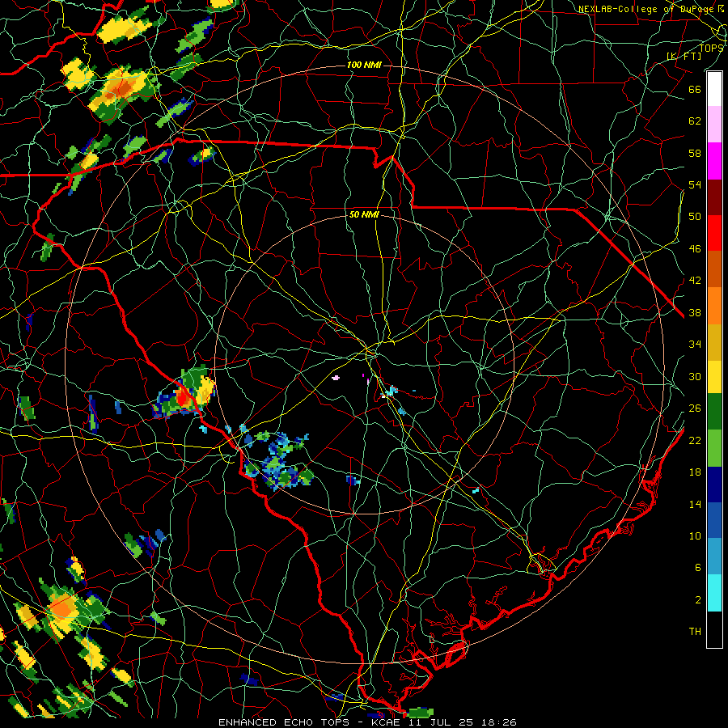Click the light pink legend swatch

click(714, 124)
